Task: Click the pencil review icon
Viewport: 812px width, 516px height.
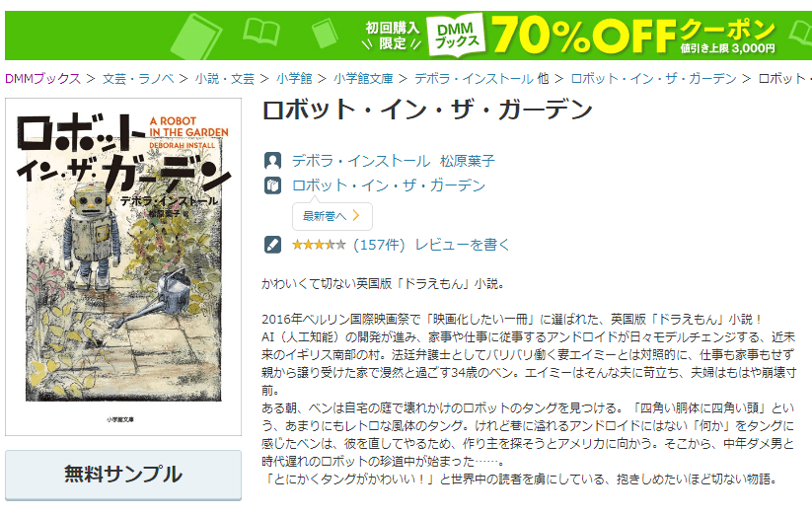Action: pyautogui.click(x=273, y=245)
